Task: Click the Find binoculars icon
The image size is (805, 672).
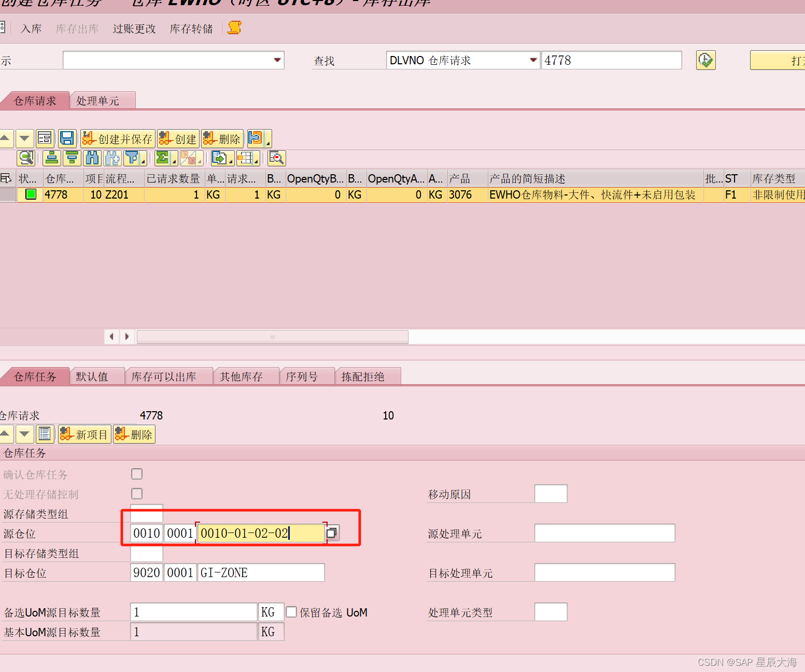Action: [x=92, y=158]
